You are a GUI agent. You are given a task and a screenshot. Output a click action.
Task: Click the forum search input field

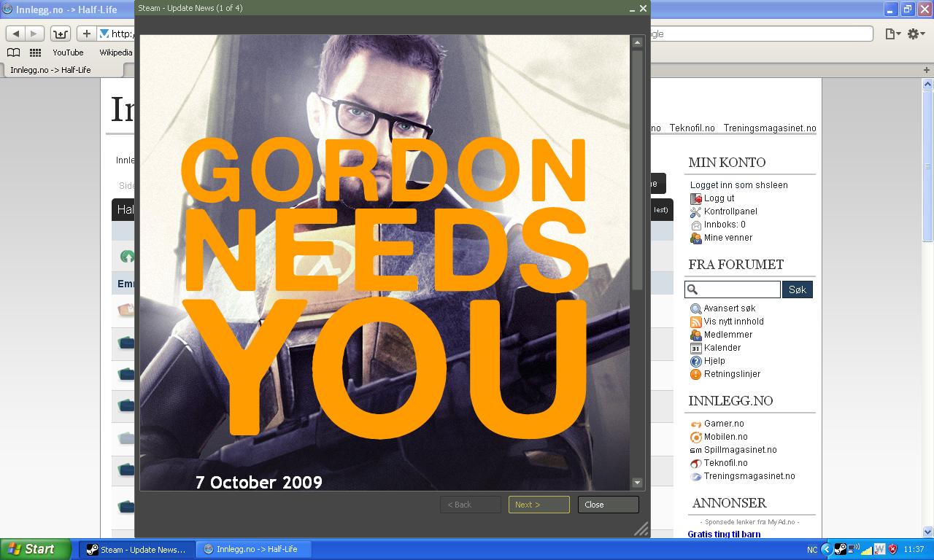[733, 289]
